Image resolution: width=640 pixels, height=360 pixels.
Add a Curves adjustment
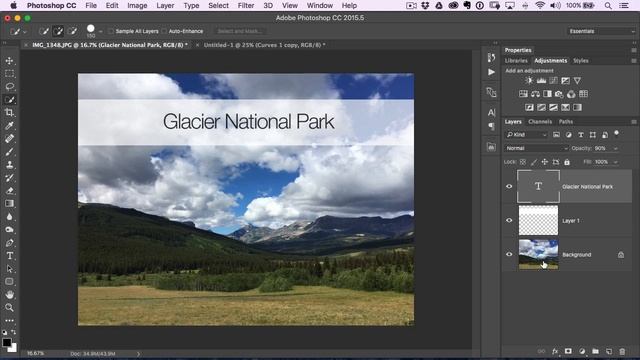[x=553, y=81]
